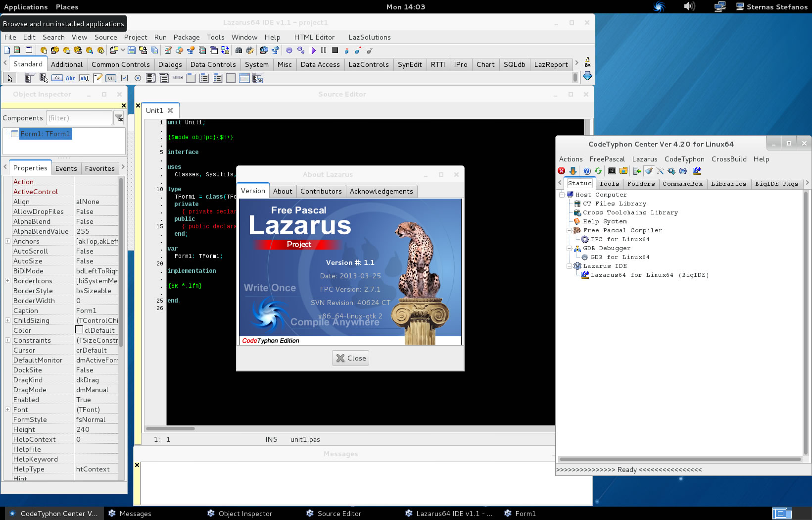
Task: Select the TEdit component icon
Action: tap(84, 78)
